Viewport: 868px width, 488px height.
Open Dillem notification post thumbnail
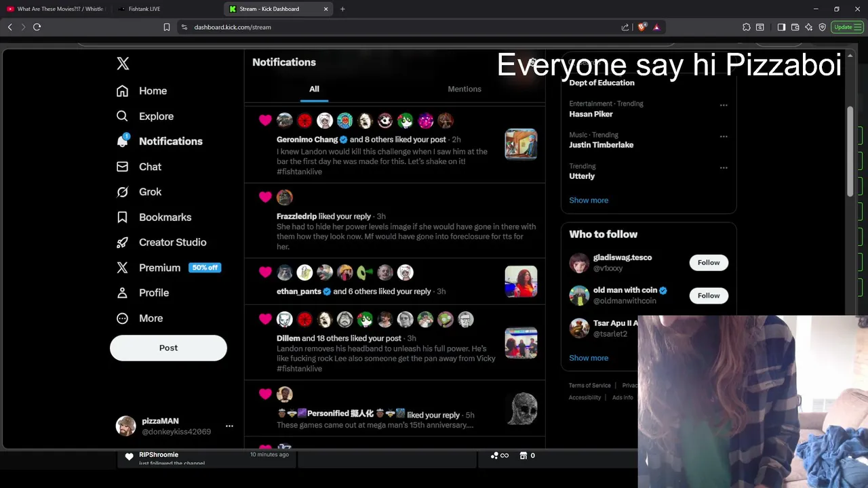[x=521, y=343]
